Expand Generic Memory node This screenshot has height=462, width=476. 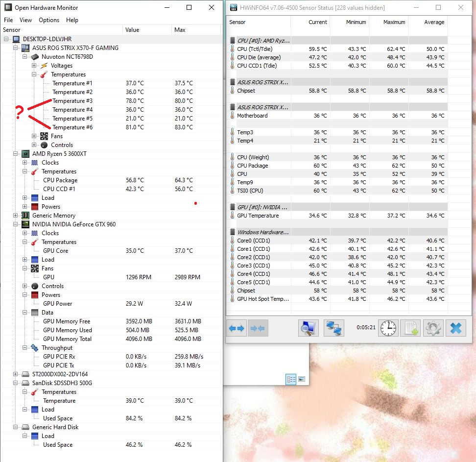(x=16, y=216)
